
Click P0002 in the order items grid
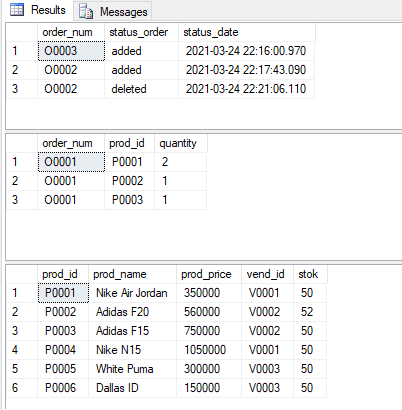tap(129, 181)
